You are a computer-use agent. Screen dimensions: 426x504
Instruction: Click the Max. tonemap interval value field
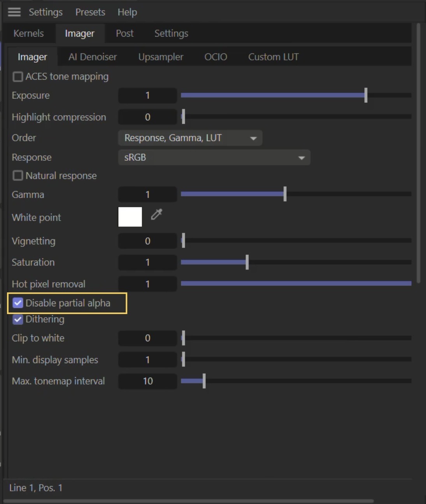[x=147, y=381]
